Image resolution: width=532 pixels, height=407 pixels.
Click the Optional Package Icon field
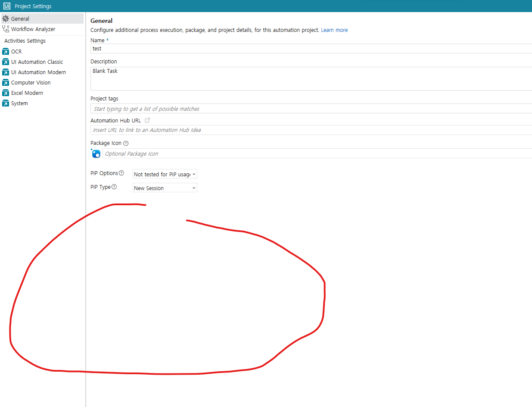tap(317, 153)
